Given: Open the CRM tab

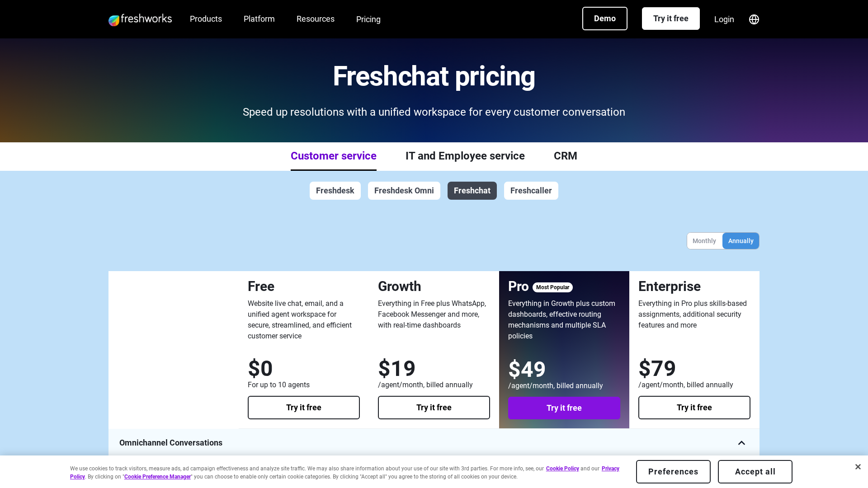Looking at the screenshot, I should click(x=565, y=156).
